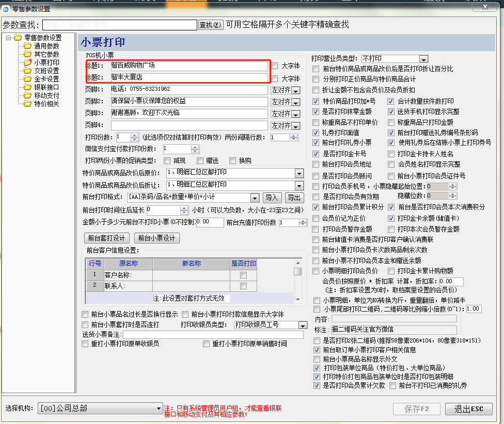Viewport: 504px width, 424px height.
Task: Collapse the 零售参数设置 tree root
Action: 9,38
